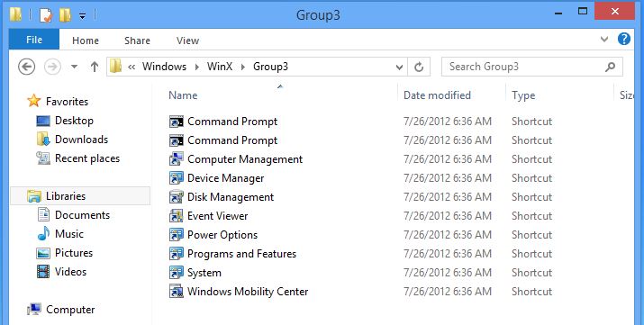The image size is (644, 325).
Task: Click the Forward navigation arrow
Action: click(x=52, y=67)
